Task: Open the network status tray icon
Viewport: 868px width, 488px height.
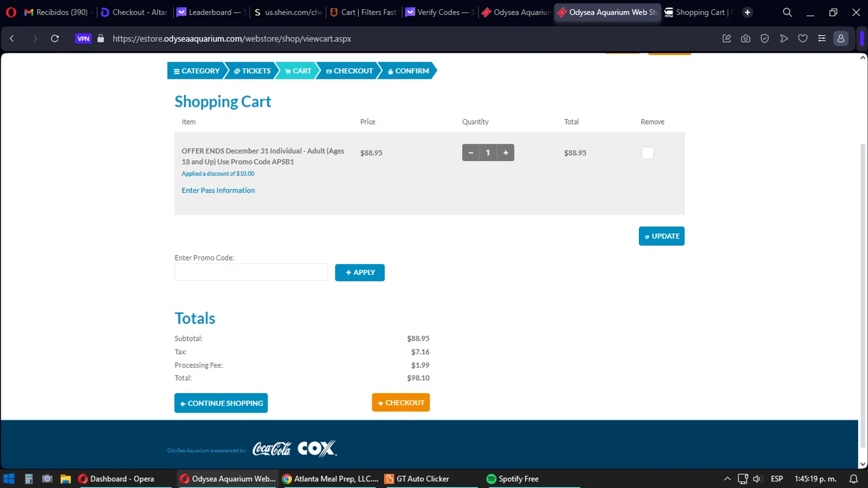Action: (743, 479)
